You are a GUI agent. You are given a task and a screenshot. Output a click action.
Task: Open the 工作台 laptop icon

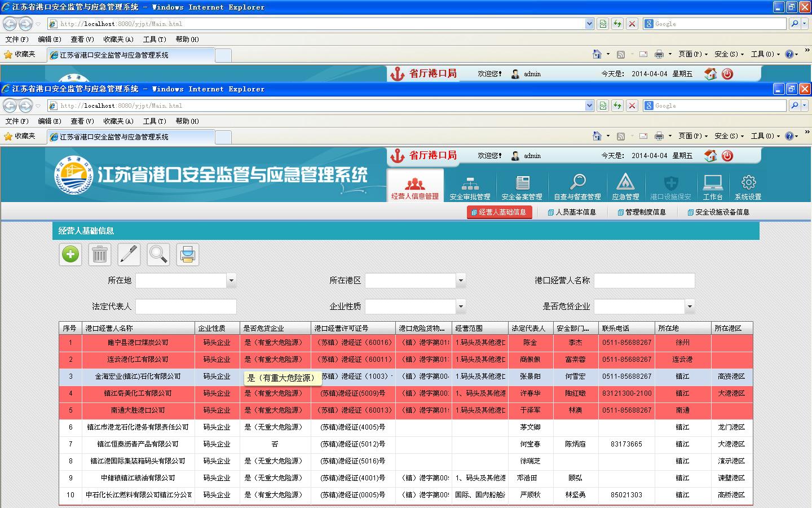[713, 187]
